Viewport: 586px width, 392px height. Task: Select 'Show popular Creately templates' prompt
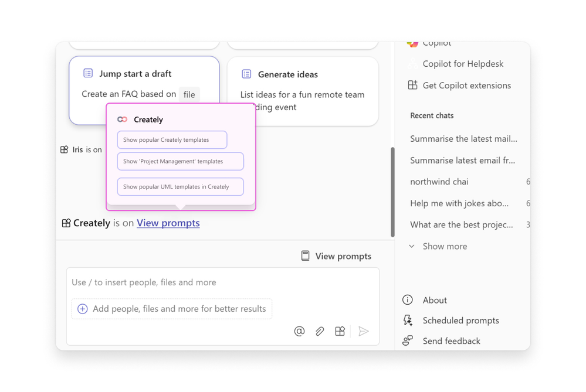(172, 139)
